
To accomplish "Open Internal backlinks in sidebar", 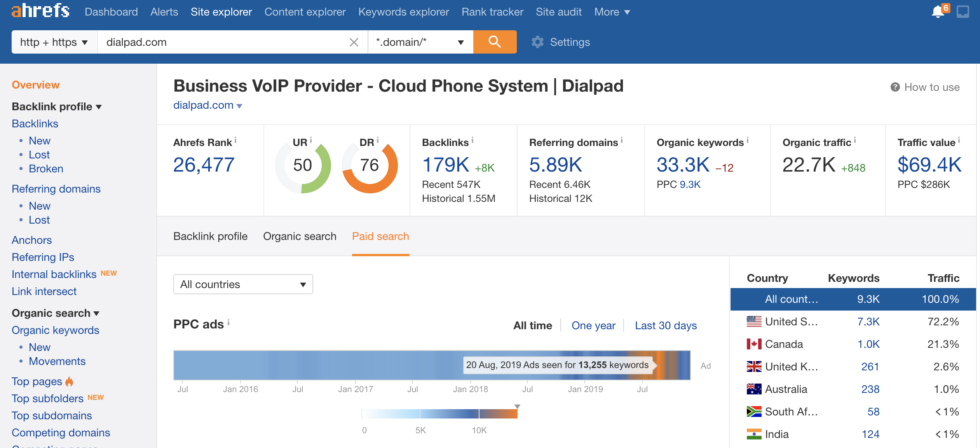I will tap(54, 274).
